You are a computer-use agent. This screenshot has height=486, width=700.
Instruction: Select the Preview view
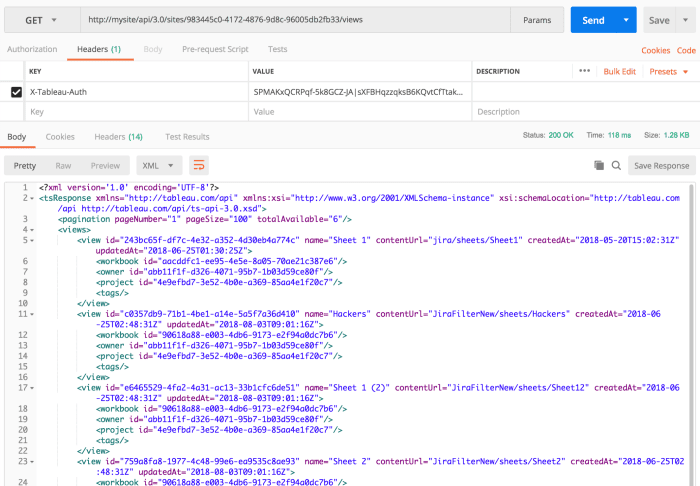pos(105,166)
